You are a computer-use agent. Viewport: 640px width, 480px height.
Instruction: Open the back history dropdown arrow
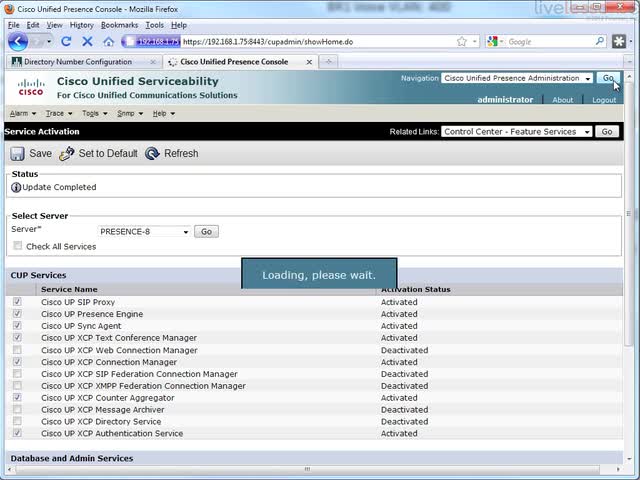(49, 42)
